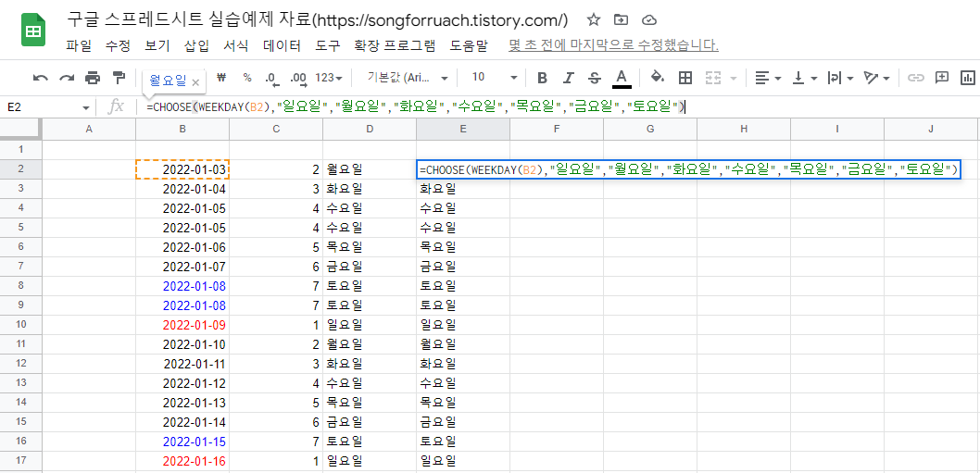The height and width of the screenshot is (473, 980).
Task: Toggle strikethrough formatting
Action: point(595,78)
